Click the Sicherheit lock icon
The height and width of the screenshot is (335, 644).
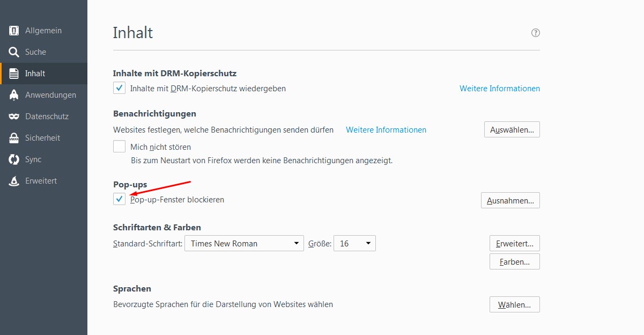(14, 138)
